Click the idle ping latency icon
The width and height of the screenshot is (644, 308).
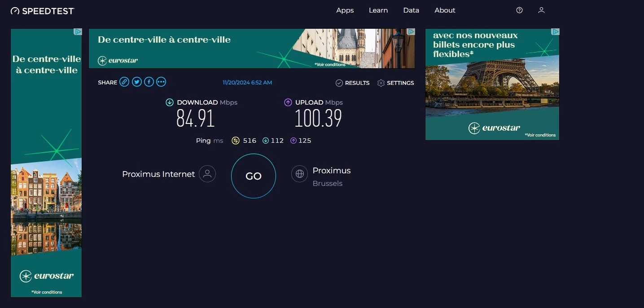[x=236, y=141]
